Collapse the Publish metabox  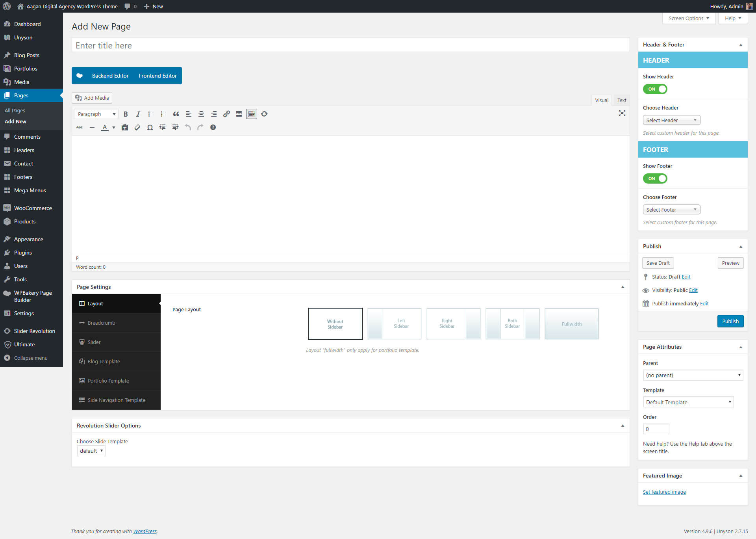(741, 247)
